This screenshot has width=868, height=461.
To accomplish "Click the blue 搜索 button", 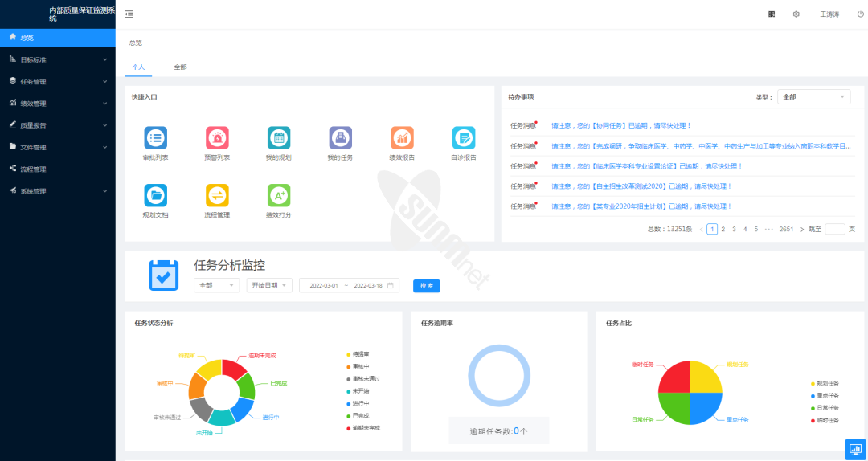I will pyautogui.click(x=427, y=286).
